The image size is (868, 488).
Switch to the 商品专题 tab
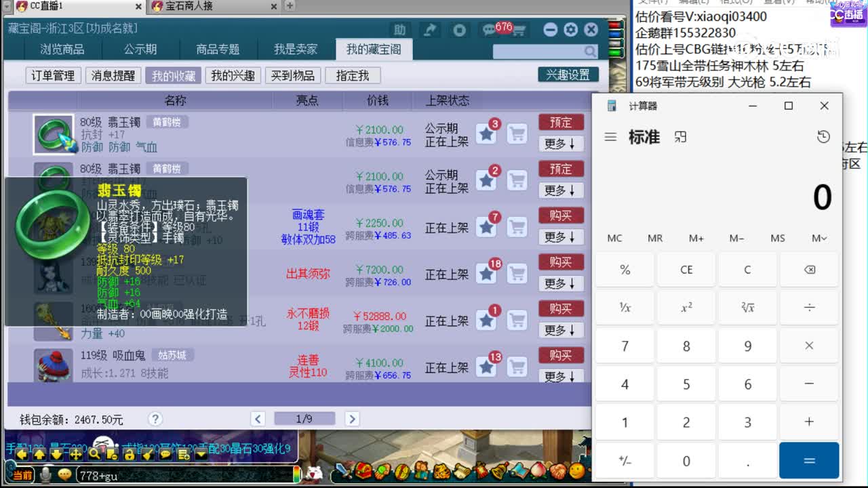click(218, 49)
